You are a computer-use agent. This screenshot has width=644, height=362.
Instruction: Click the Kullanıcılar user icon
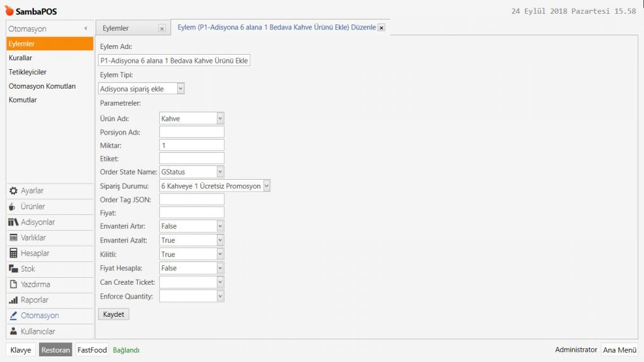tap(13, 331)
